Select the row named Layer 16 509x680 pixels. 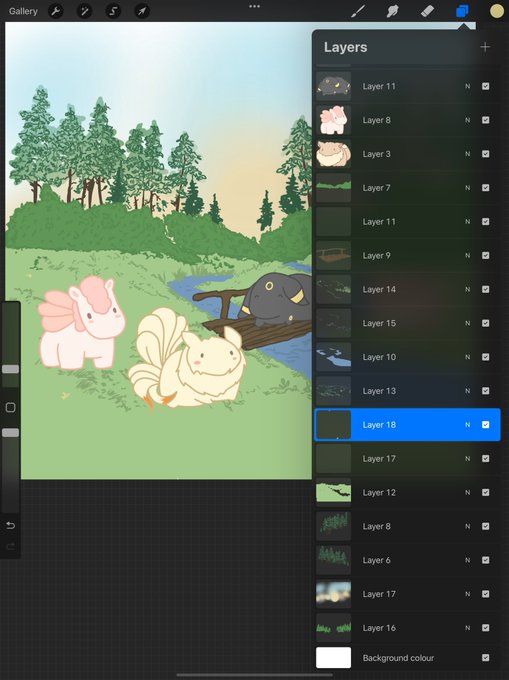(x=407, y=628)
